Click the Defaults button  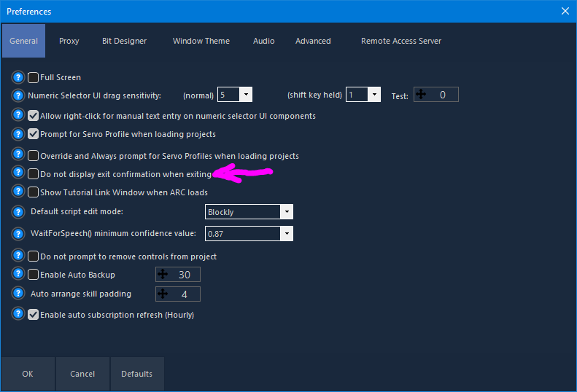(136, 374)
